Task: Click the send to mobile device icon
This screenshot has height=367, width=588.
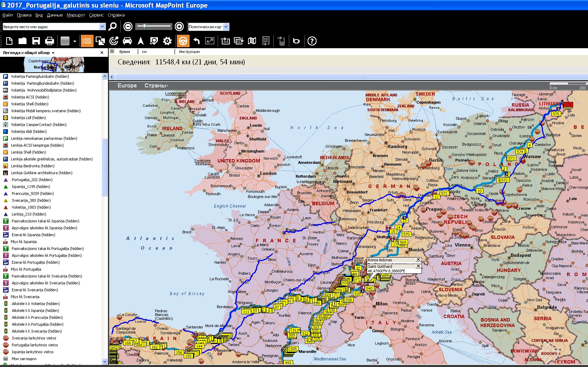Action: (281, 41)
